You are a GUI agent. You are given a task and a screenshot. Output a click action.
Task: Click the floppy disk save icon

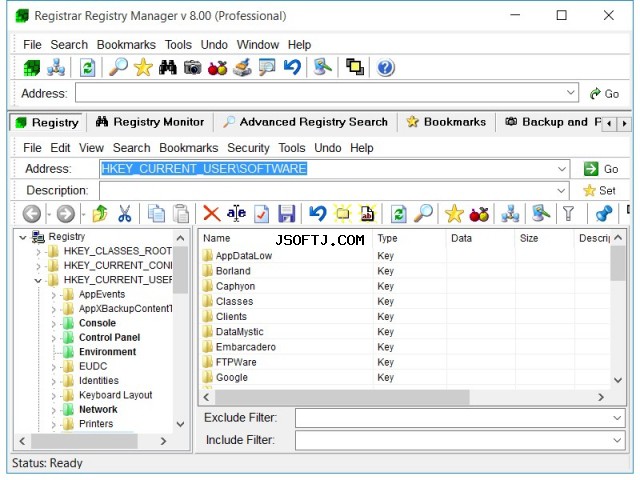coord(287,213)
